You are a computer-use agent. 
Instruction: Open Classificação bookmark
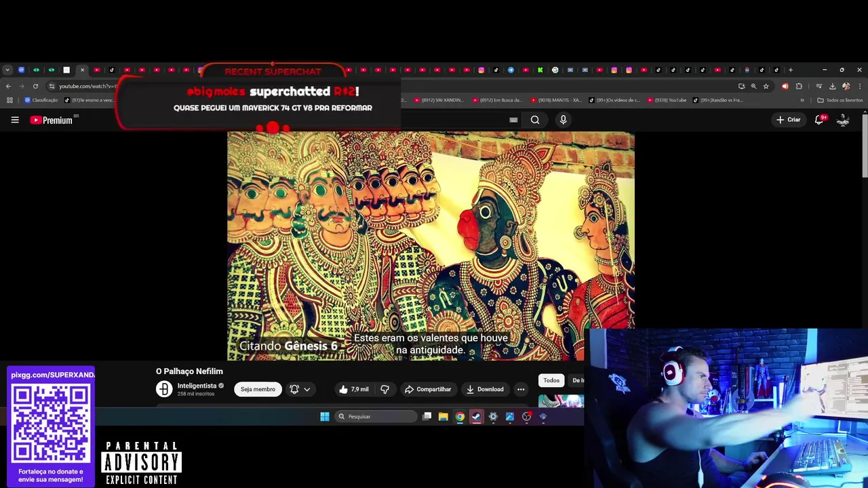[41, 100]
